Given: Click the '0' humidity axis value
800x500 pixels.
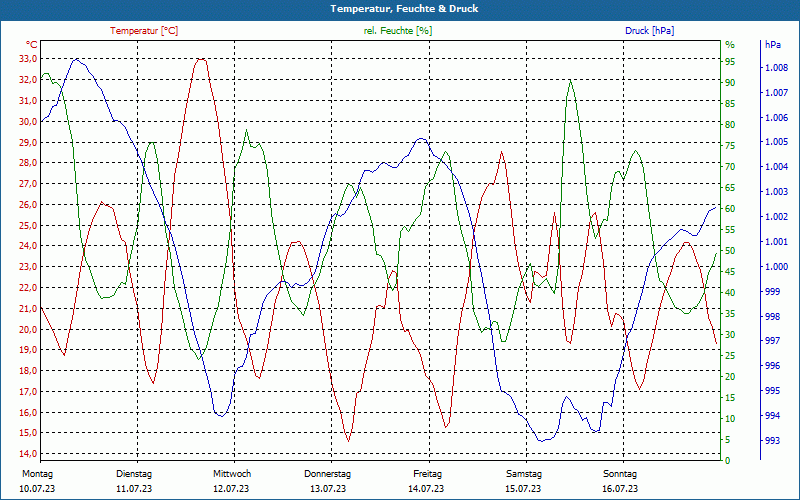Looking at the screenshot, I should click(728, 461).
